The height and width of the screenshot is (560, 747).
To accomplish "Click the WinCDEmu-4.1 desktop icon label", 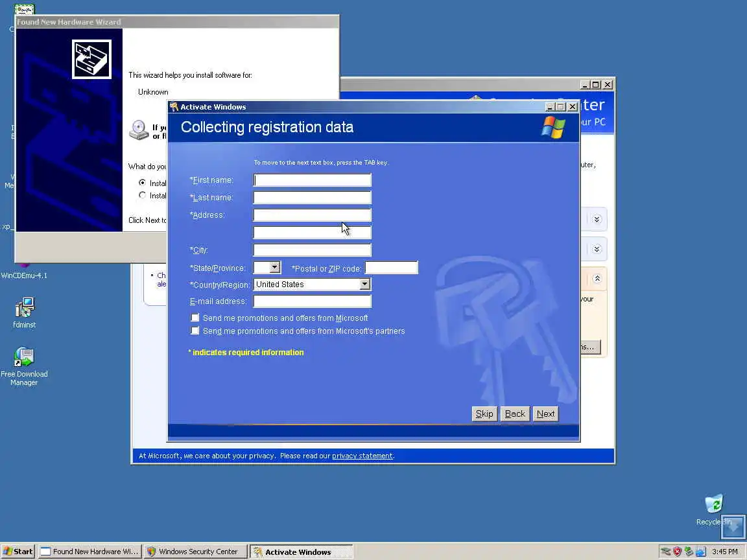I will pyautogui.click(x=24, y=275).
